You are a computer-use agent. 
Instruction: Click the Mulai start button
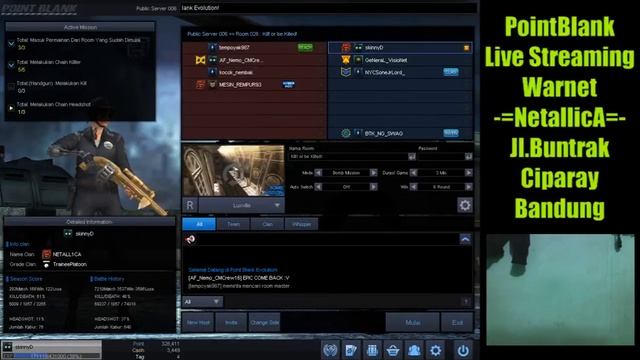click(x=413, y=322)
